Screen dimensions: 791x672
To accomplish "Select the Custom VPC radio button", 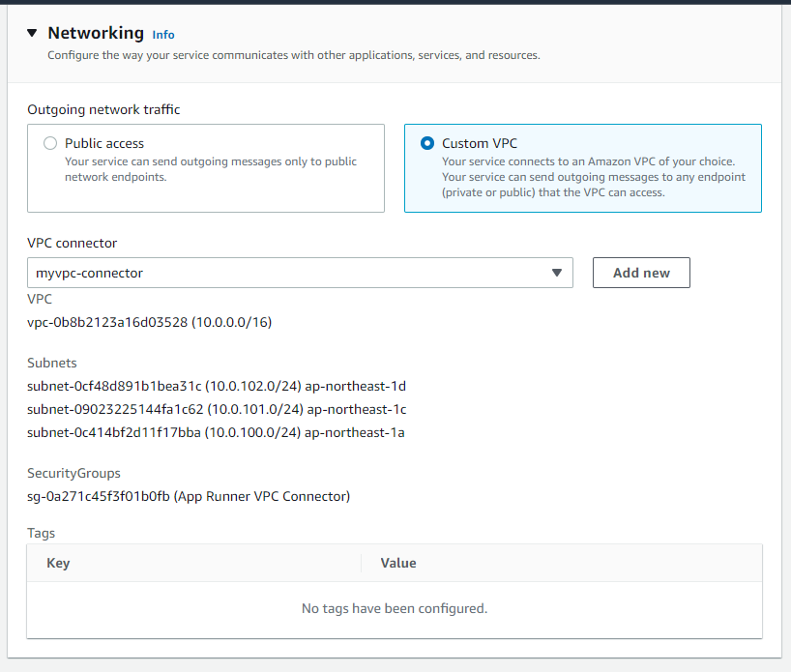I will [x=427, y=142].
